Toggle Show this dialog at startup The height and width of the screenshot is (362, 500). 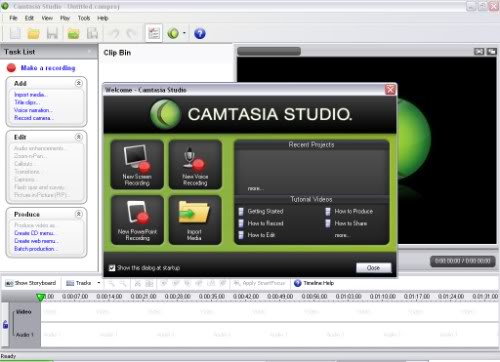pos(112,268)
